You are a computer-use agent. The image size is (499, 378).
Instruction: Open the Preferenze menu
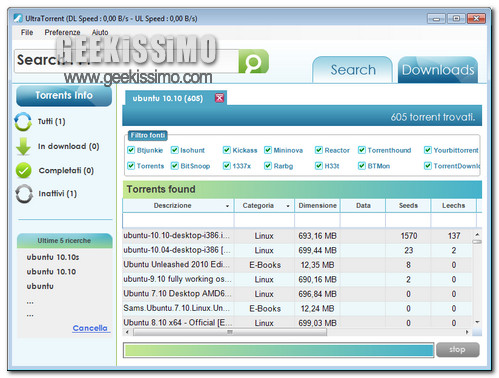62,32
